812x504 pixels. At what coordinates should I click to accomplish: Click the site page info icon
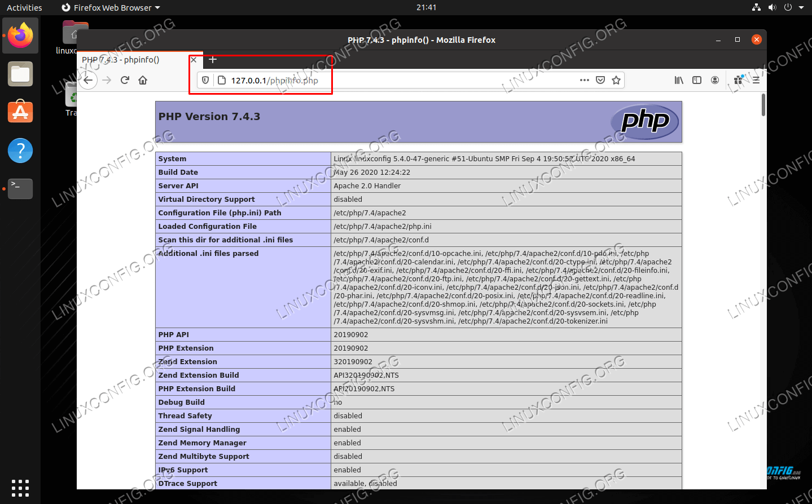(222, 80)
